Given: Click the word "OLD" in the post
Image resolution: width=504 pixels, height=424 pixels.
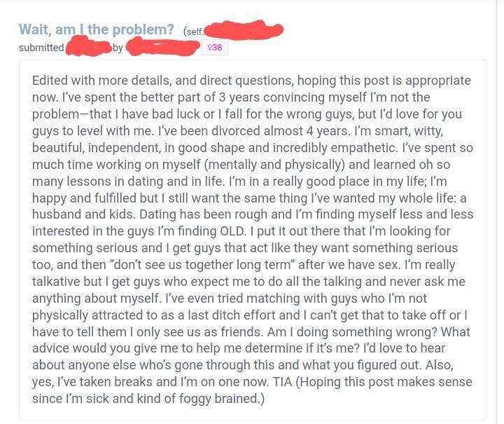Looking at the screenshot, I should (x=233, y=231).
